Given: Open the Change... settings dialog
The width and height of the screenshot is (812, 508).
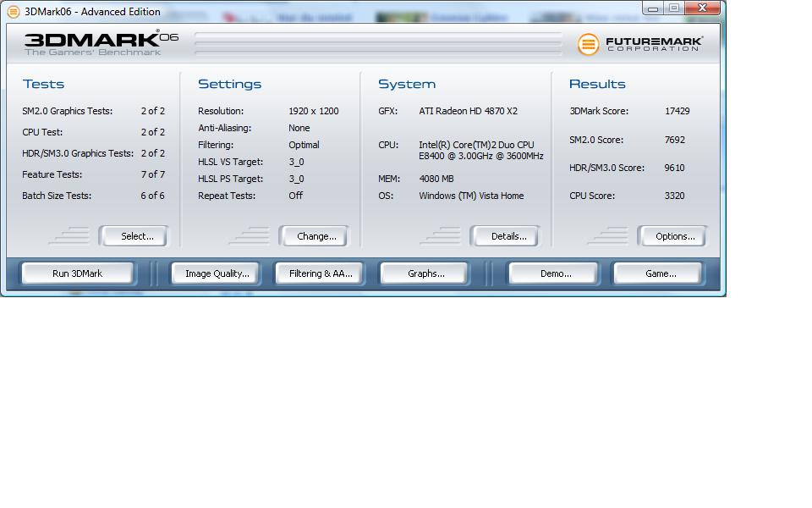Looking at the screenshot, I should [x=313, y=236].
